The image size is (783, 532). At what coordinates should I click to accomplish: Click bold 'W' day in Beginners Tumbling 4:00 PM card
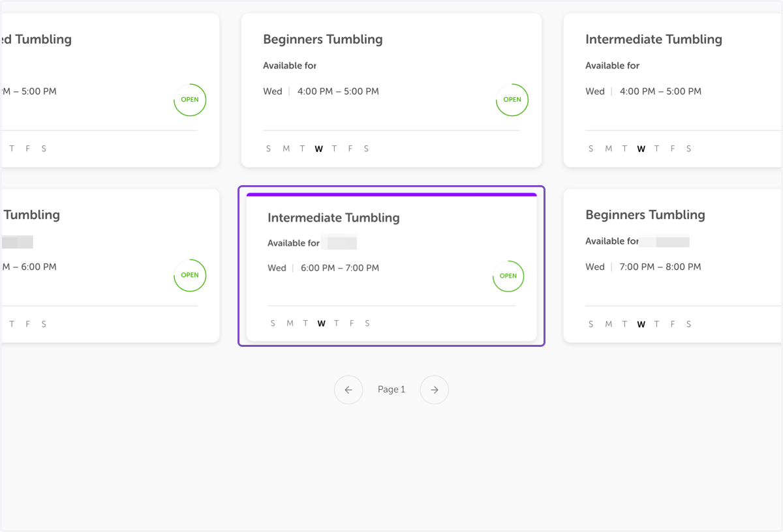point(318,149)
